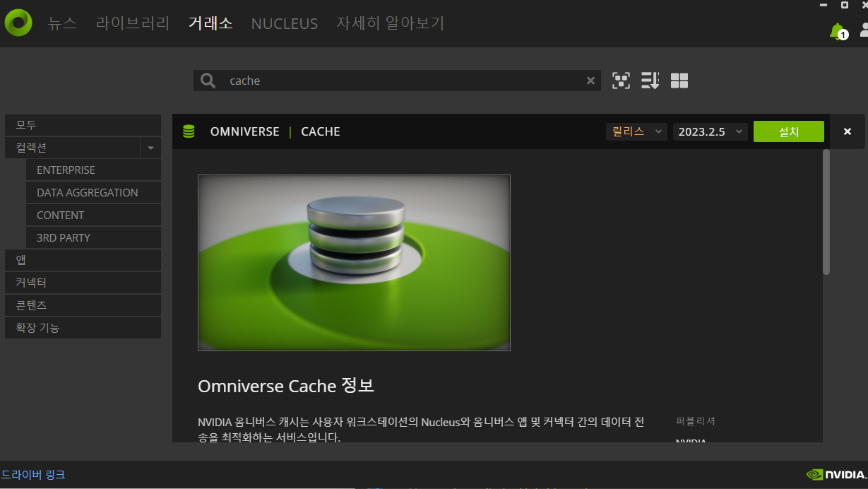Open the 라이브러리 tab
Viewport: 868px width, 489px height.
click(133, 23)
